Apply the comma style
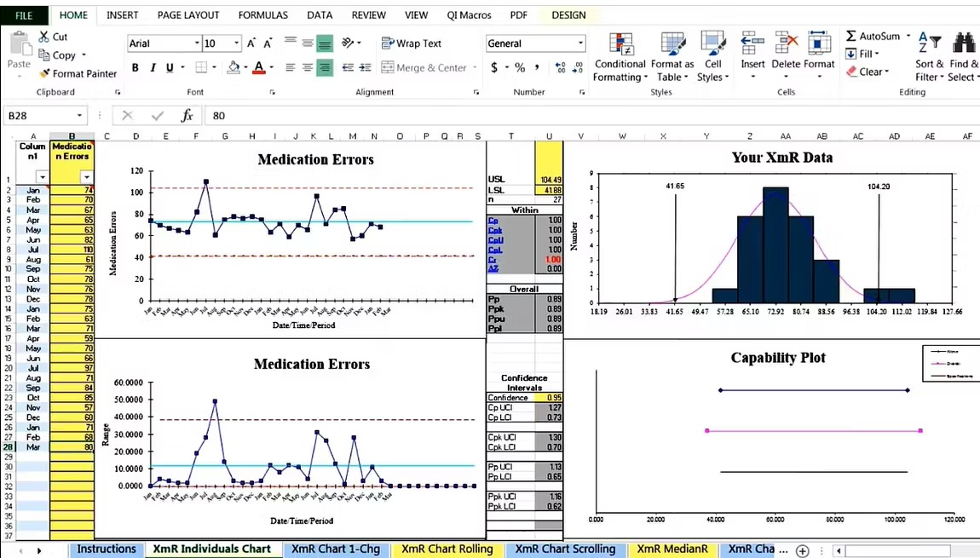The width and height of the screenshot is (980, 558). pyautogui.click(x=537, y=67)
